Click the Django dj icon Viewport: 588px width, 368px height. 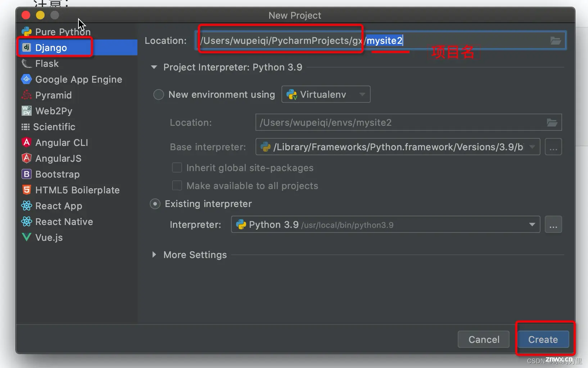[27, 47]
